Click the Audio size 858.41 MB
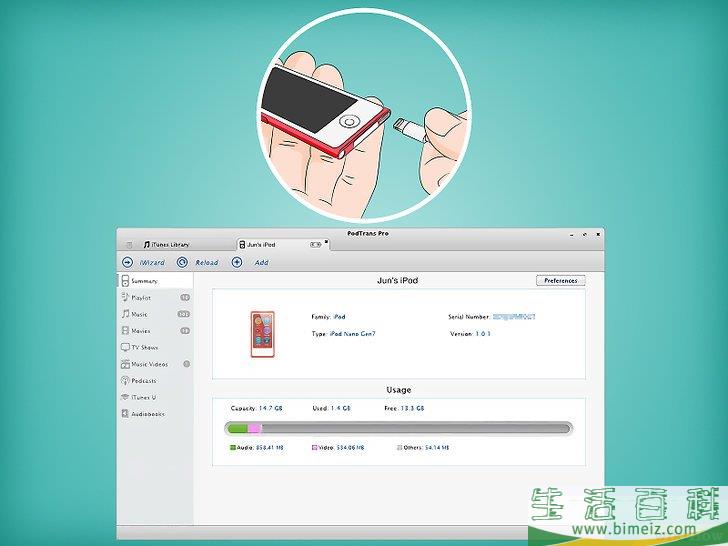 (270, 448)
